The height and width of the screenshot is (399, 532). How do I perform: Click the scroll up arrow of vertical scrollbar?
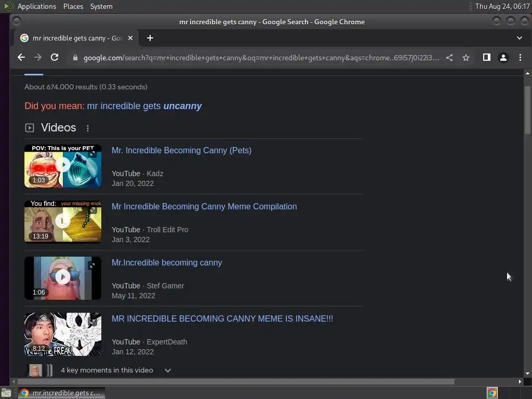(527, 73)
